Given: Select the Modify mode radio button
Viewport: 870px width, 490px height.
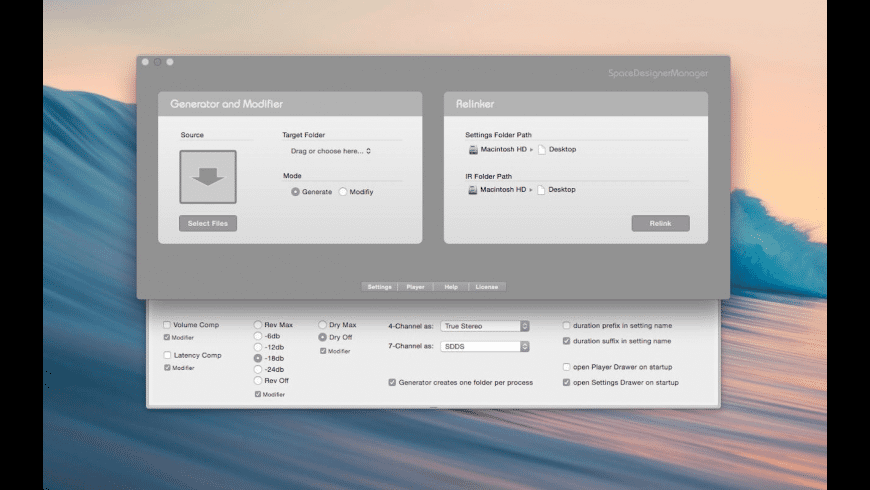Looking at the screenshot, I should pos(343,191).
